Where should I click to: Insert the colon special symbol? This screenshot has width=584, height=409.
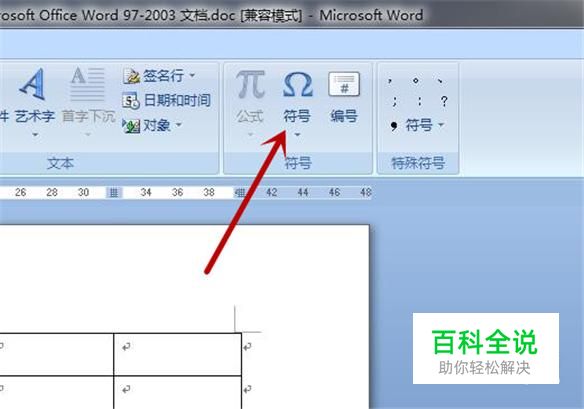420,101
